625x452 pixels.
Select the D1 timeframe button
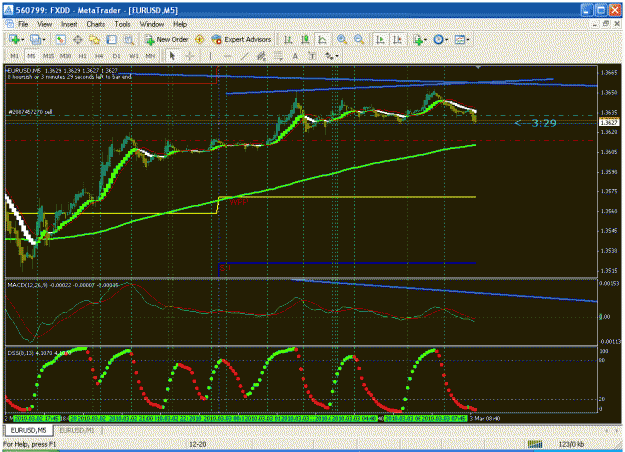116,56
